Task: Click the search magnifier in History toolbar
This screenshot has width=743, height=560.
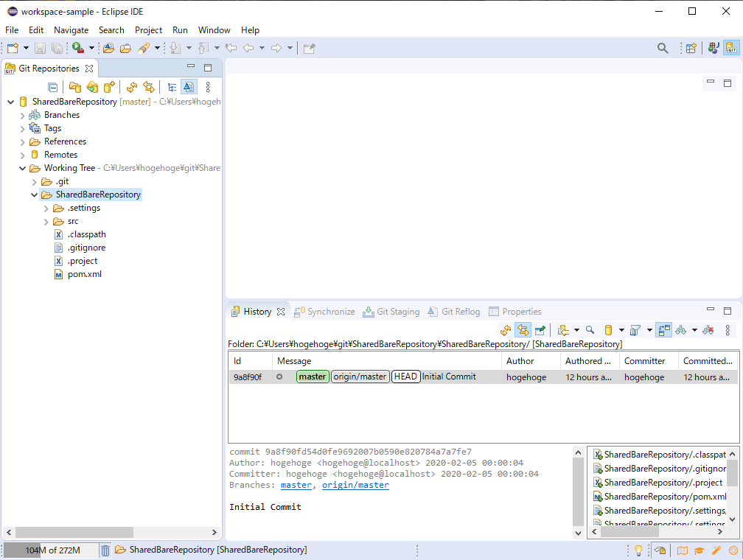Action: [590, 330]
